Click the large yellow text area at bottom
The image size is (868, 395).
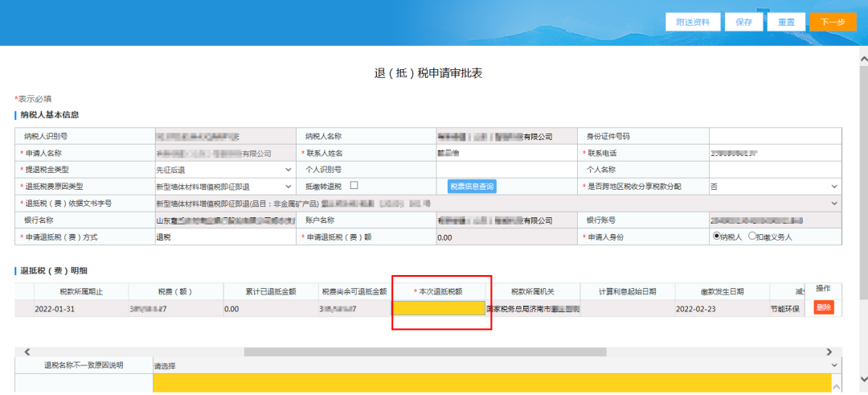[492, 383]
